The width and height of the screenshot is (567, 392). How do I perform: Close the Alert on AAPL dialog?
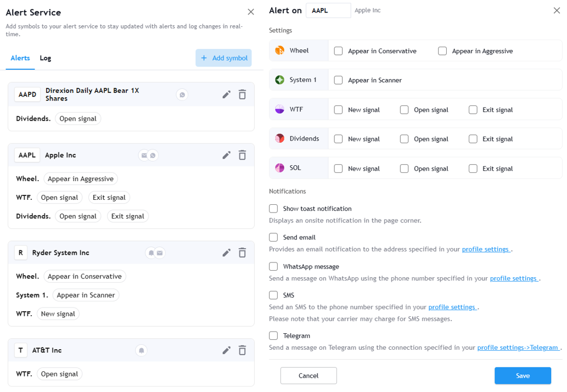pos(557,10)
